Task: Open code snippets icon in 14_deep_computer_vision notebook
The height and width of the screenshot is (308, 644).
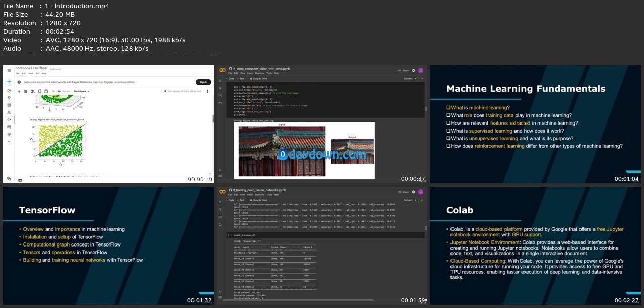Action: (220, 170)
